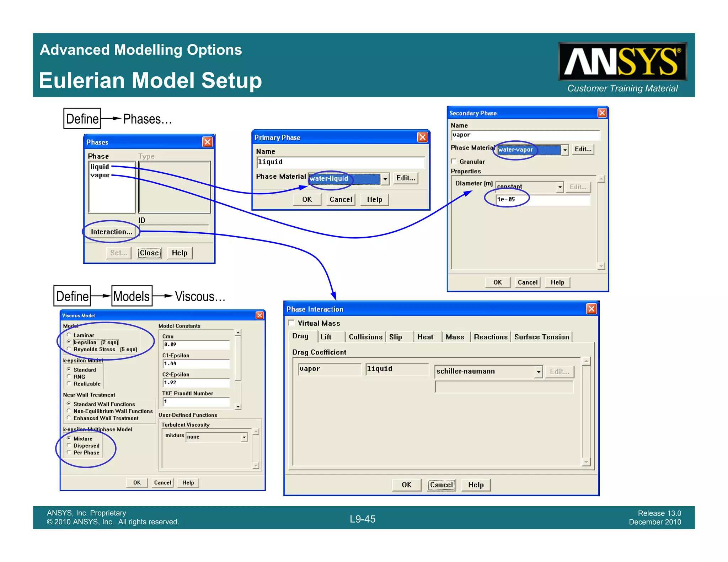The width and height of the screenshot is (728, 562).
Task: Open the Mass tab
Action: [455, 337]
